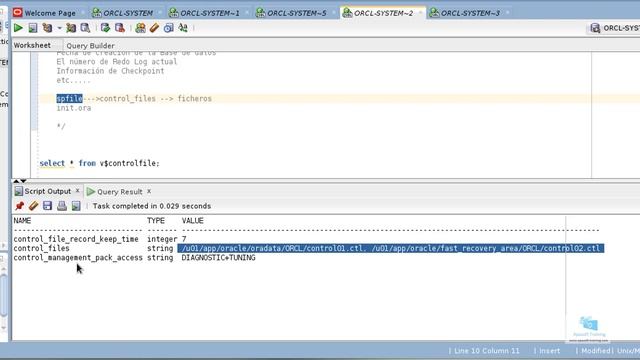Viewport: 640px width, 360px height.
Task: Select the ORCL-SYSTEM~2 tab
Action: coord(384,13)
